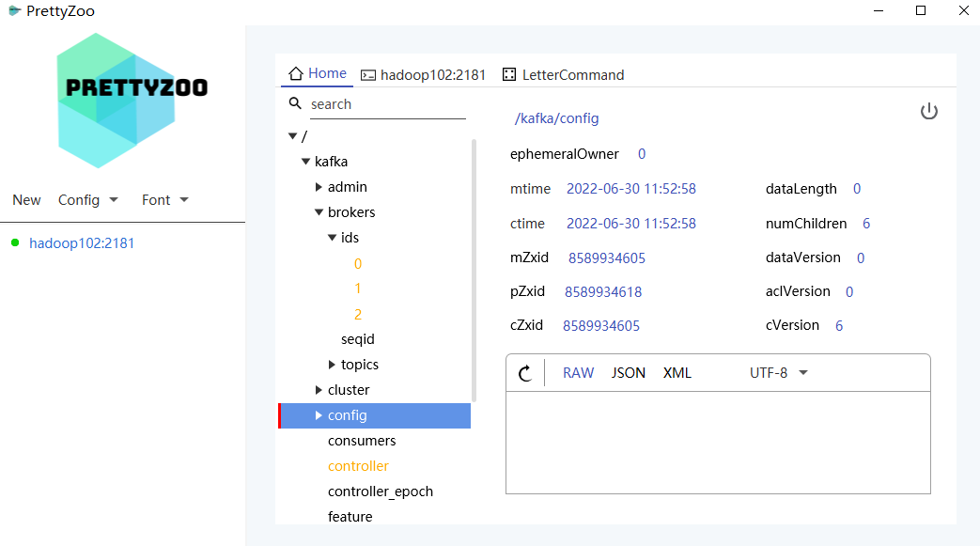Expand the admin node
980x546 pixels.
[319, 187]
